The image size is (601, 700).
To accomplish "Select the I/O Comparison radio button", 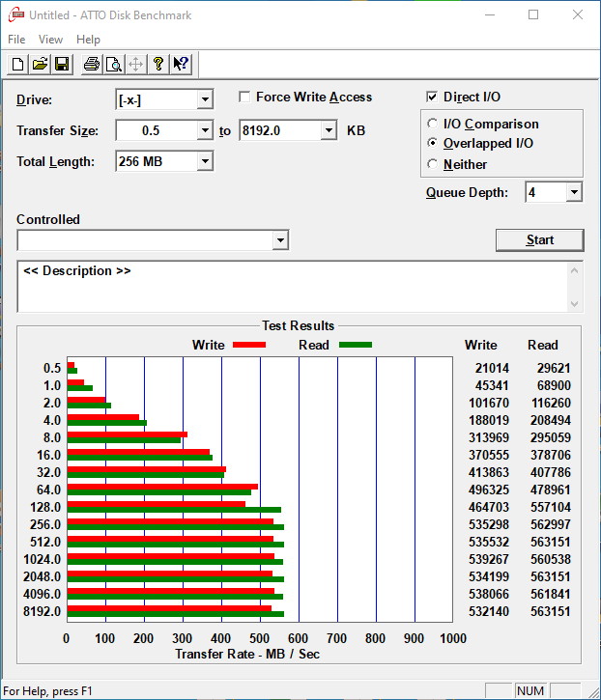I will point(432,124).
